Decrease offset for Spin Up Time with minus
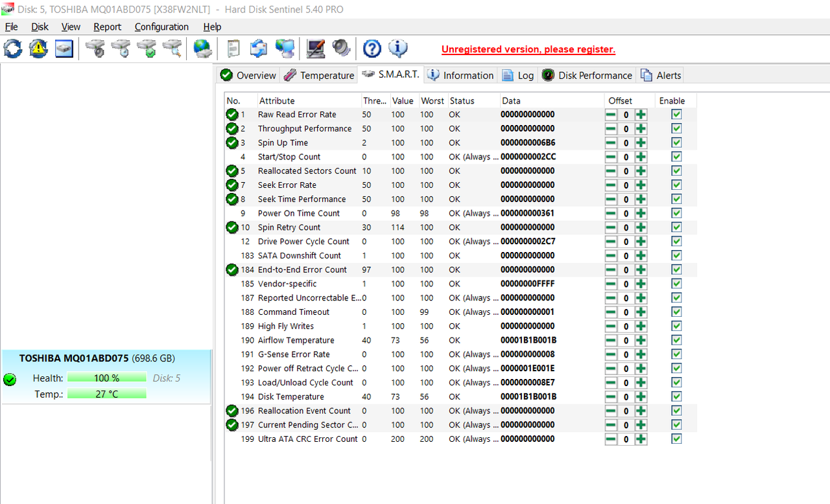This screenshot has width=830, height=504. click(611, 143)
